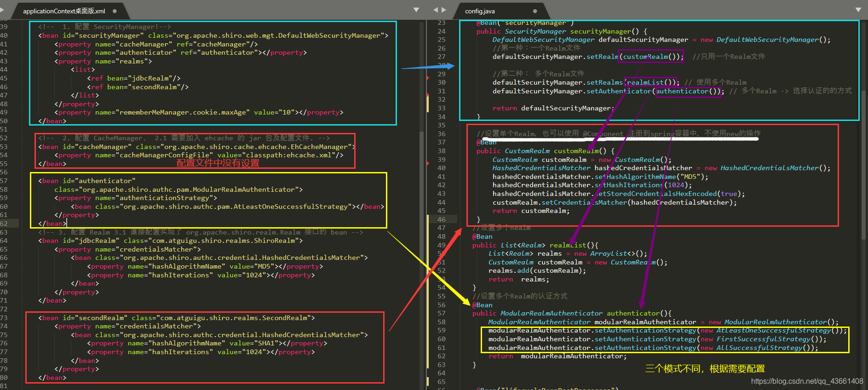Switch to the config.java tab
Viewport: 868px width, 390px height.
[480, 11]
